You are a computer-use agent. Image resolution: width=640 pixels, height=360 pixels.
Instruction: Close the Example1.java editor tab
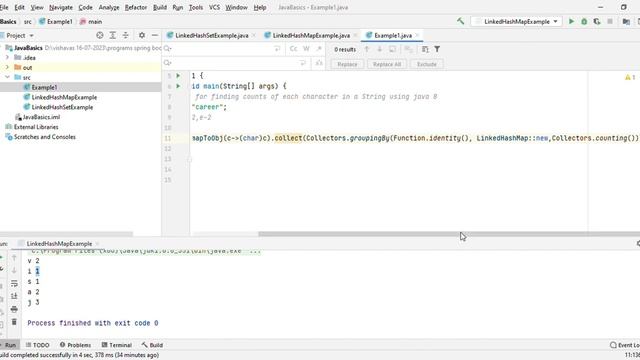[x=417, y=36]
